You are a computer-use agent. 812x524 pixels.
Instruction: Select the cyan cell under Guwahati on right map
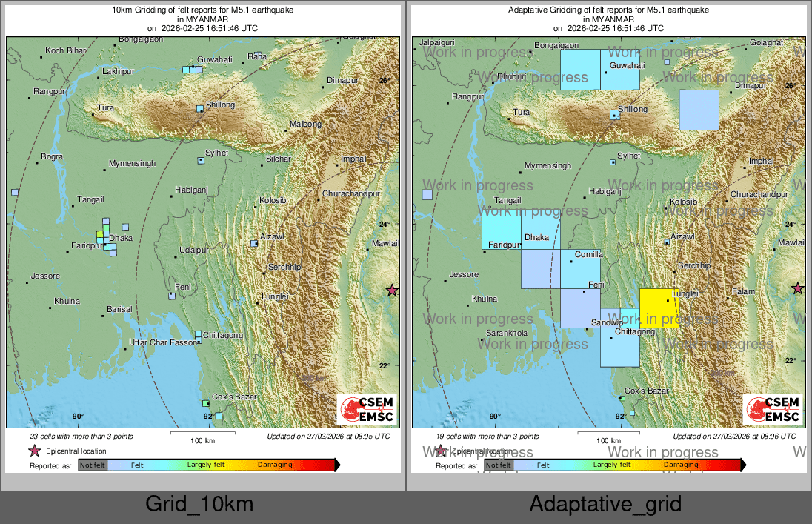tap(620, 70)
